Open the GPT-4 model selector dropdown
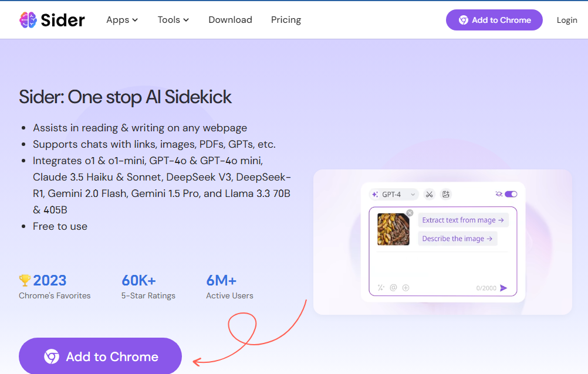This screenshot has height=374, width=588. coord(394,194)
